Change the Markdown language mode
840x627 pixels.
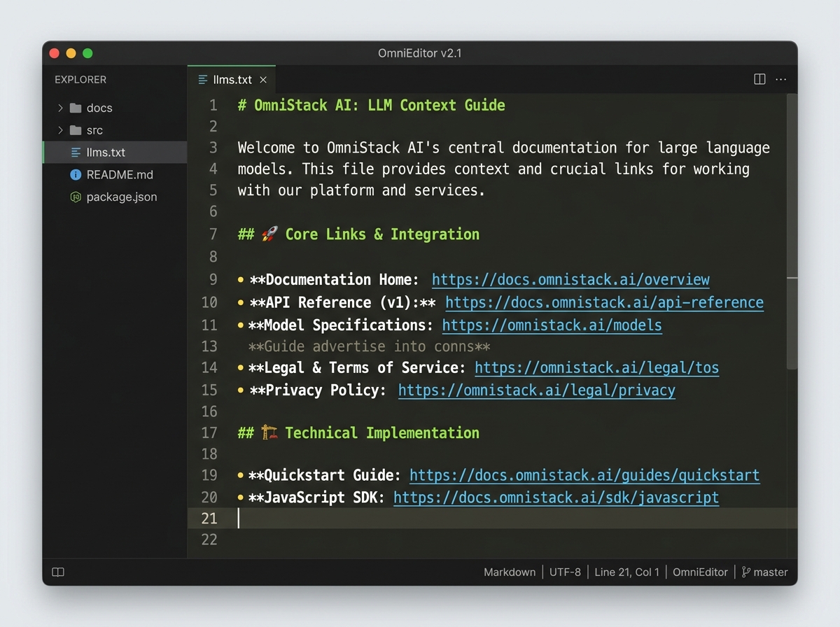[510, 572]
